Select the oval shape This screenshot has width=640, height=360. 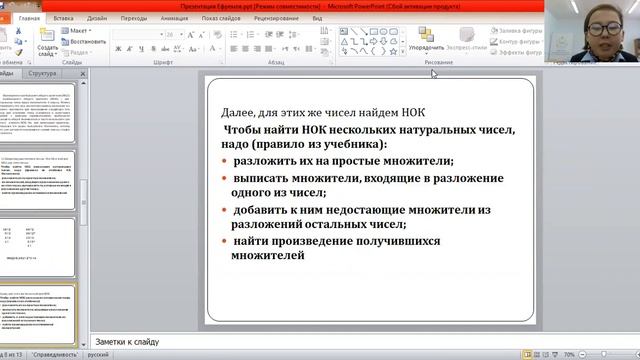pyautogui.click(x=383, y=31)
